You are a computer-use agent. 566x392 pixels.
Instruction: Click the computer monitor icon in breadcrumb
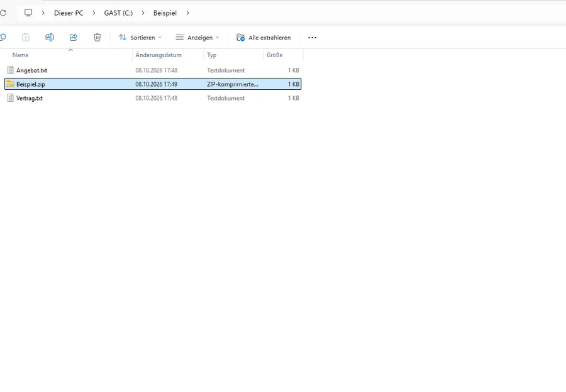tap(28, 13)
